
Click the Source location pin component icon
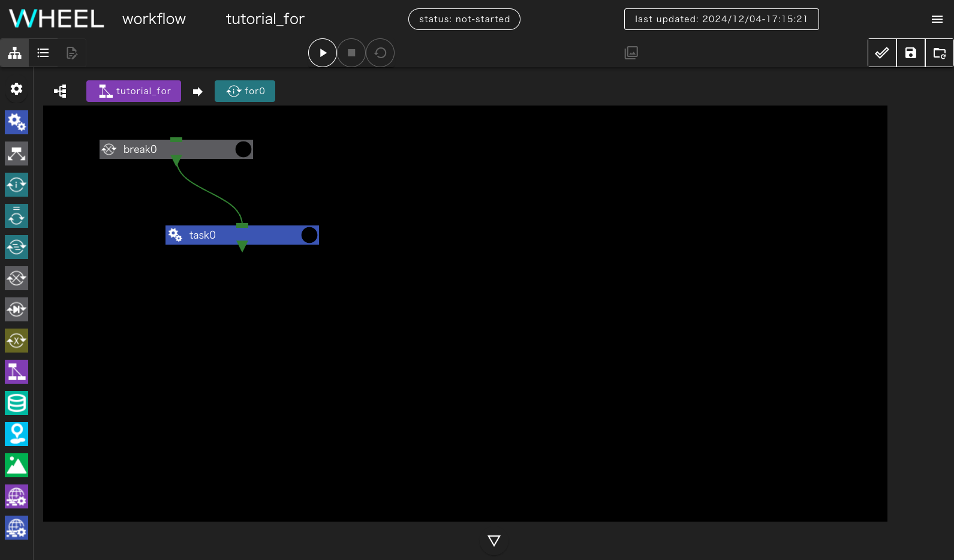16,434
